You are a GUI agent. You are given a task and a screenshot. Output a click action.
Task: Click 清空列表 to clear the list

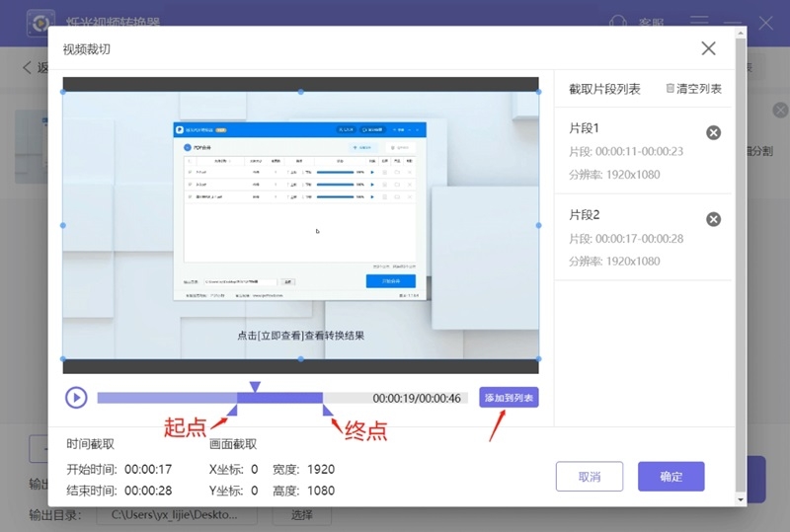694,89
